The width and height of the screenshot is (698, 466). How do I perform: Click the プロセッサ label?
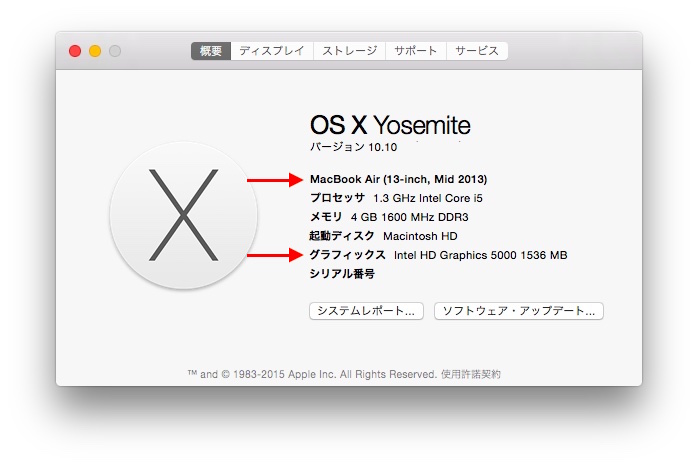tap(337, 198)
